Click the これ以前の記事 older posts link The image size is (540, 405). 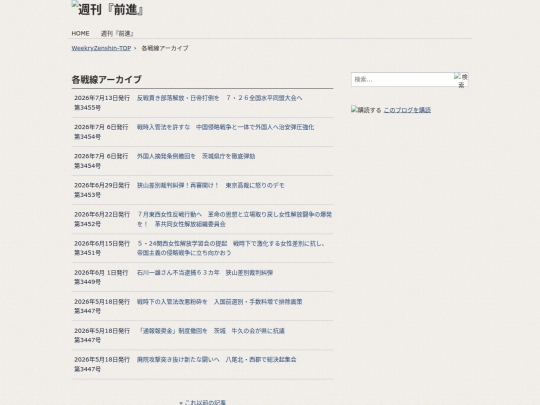click(202, 402)
